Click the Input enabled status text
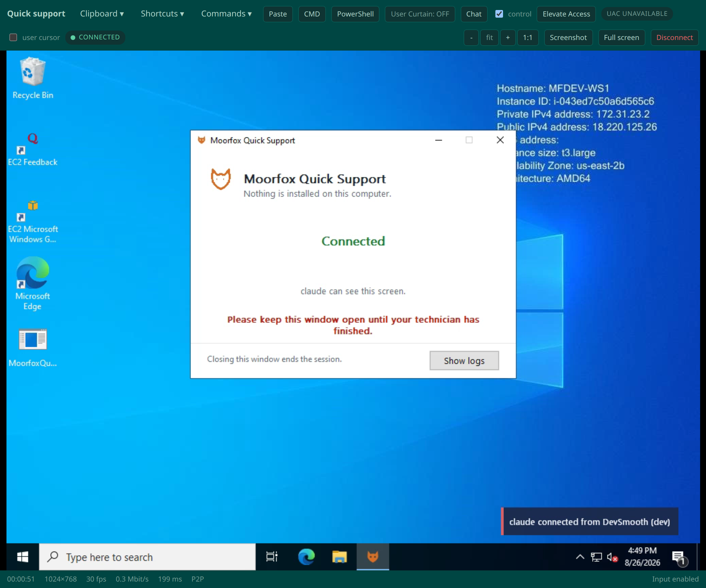Screen dimensions: 706x588 [x=675, y=579]
